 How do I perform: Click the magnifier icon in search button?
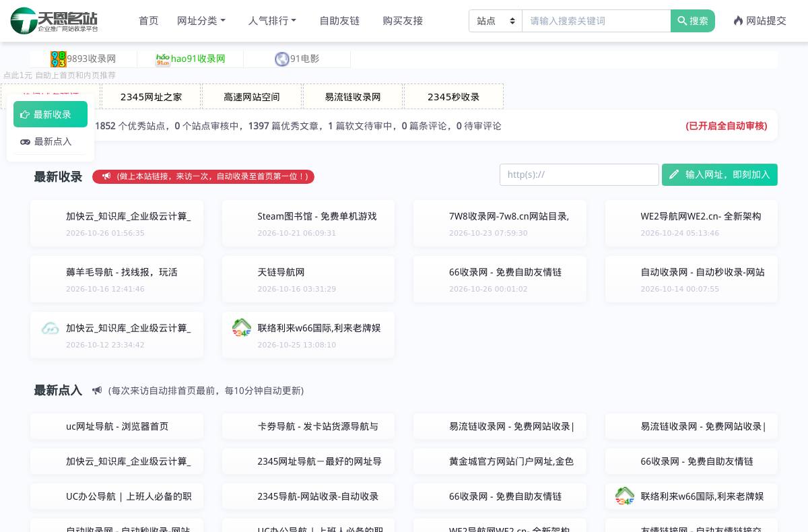point(682,21)
